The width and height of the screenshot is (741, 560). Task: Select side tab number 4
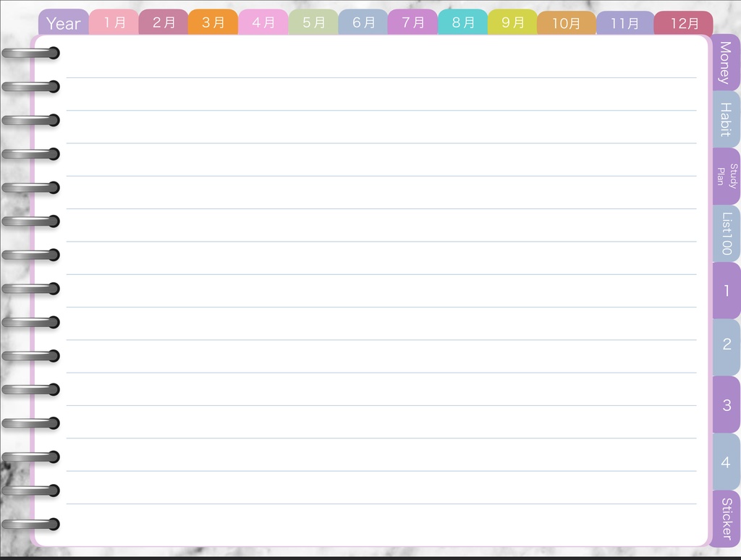click(x=726, y=462)
